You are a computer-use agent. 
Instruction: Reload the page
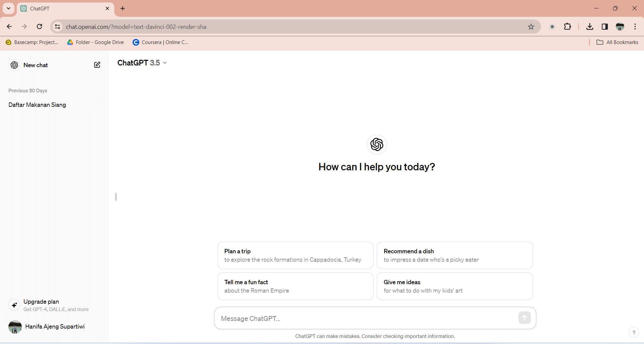[40, 27]
